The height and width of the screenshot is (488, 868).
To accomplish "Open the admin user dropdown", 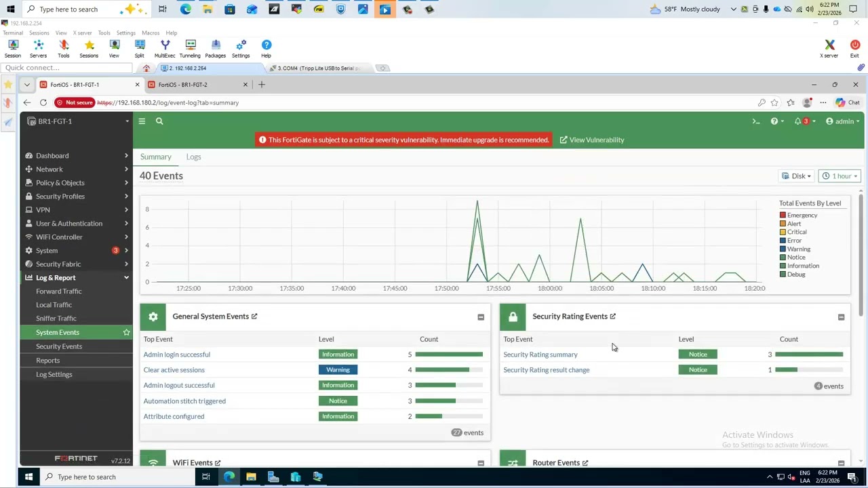I will tap(843, 121).
